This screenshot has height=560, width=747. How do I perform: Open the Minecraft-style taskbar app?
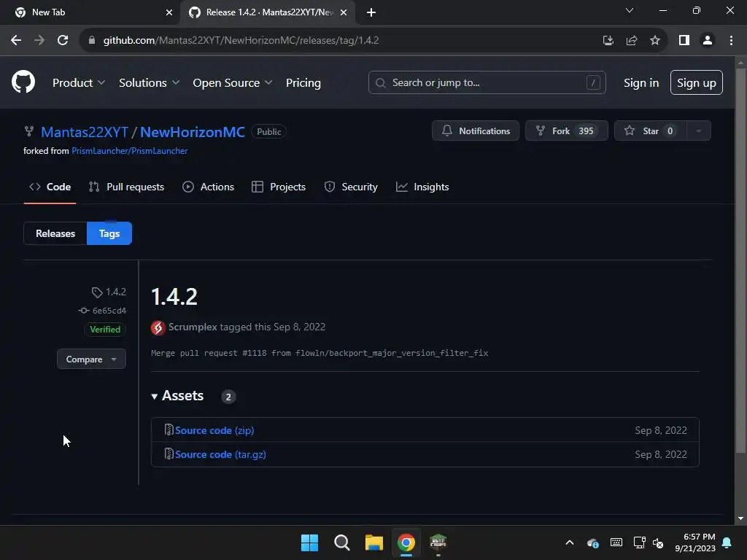pos(438,542)
